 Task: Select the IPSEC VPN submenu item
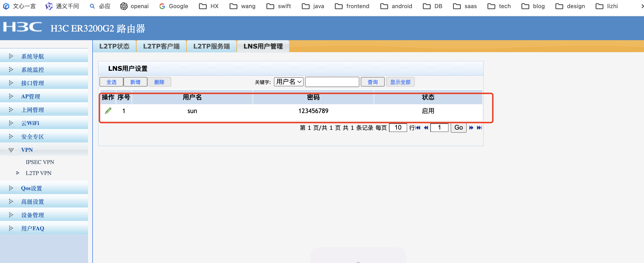click(40, 162)
